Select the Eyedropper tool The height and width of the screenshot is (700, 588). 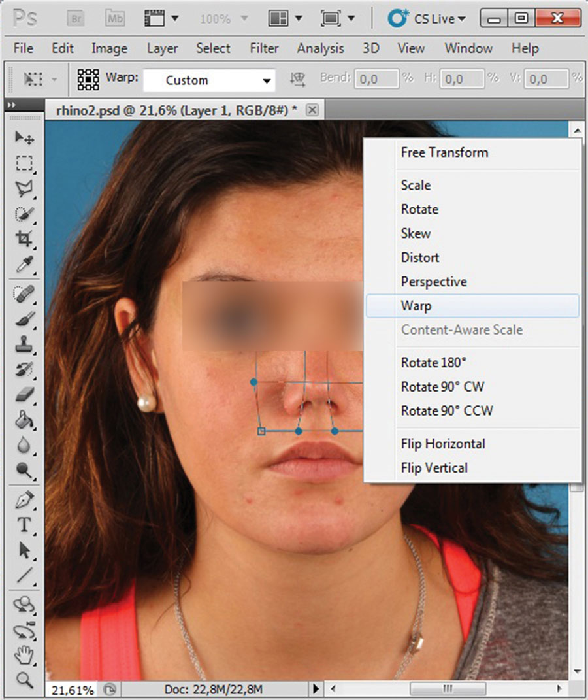24,265
